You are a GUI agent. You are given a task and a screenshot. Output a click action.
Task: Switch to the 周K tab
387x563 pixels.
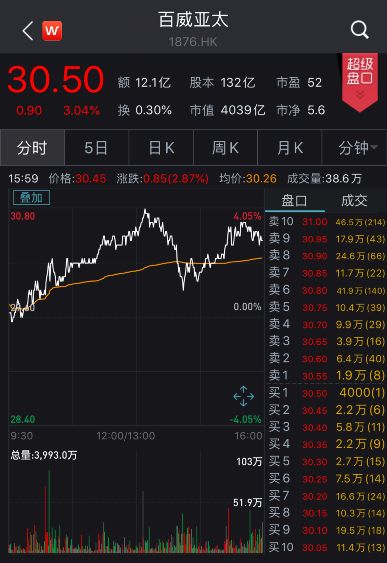tap(225, 148)
